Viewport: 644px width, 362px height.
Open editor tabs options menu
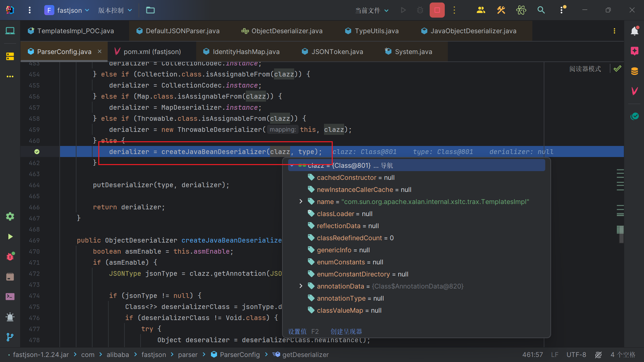(x=614, y=31)
